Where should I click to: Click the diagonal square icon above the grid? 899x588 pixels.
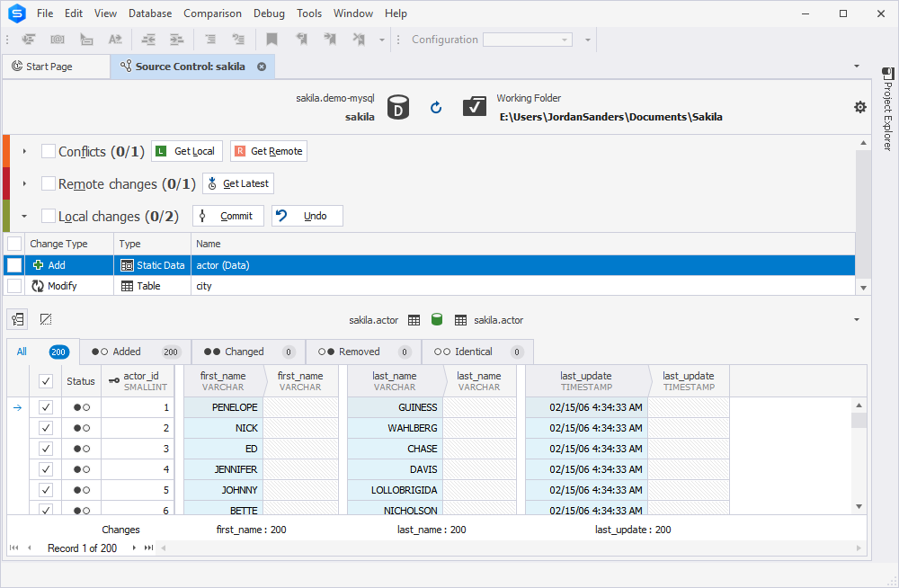tap(46, 319)
